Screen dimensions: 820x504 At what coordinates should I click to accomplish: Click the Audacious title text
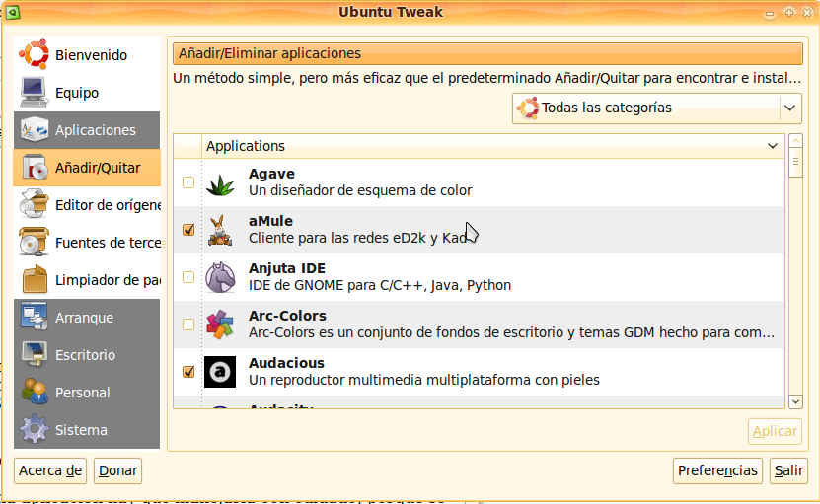tap(286, 363)
